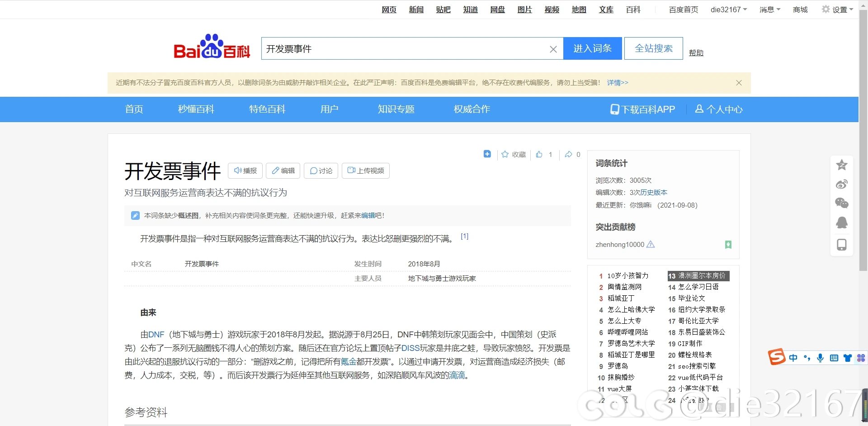Go to 首页 in blue nav bar
Screen dimensions: 868x426
coord(134,109)
